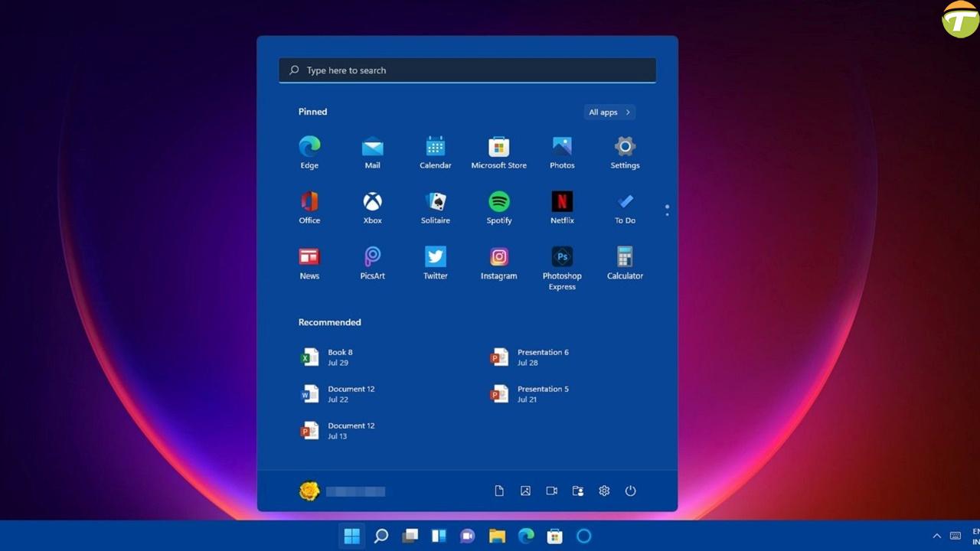The image size is (980, 551).
Task: Open the All apps list
Action: pos(609,112)
